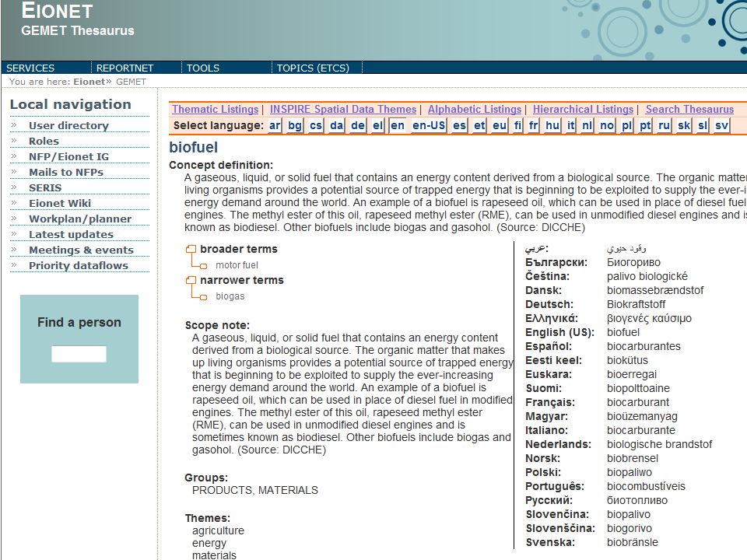Screen dimensions: 747x560
Task: Select the PRODUCTS, MATERIALS group text
Action: tap(255, 490)
